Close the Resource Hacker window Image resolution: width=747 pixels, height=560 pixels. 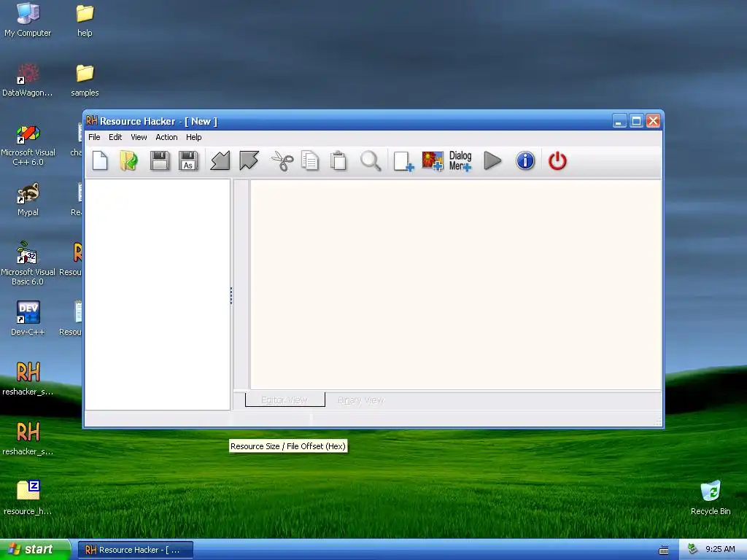653,121
